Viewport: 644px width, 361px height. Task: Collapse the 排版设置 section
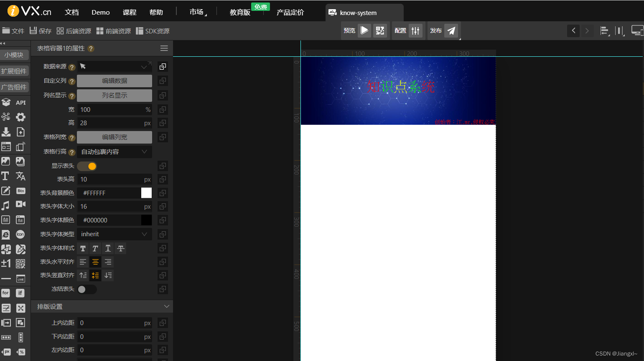click(166, 306)
